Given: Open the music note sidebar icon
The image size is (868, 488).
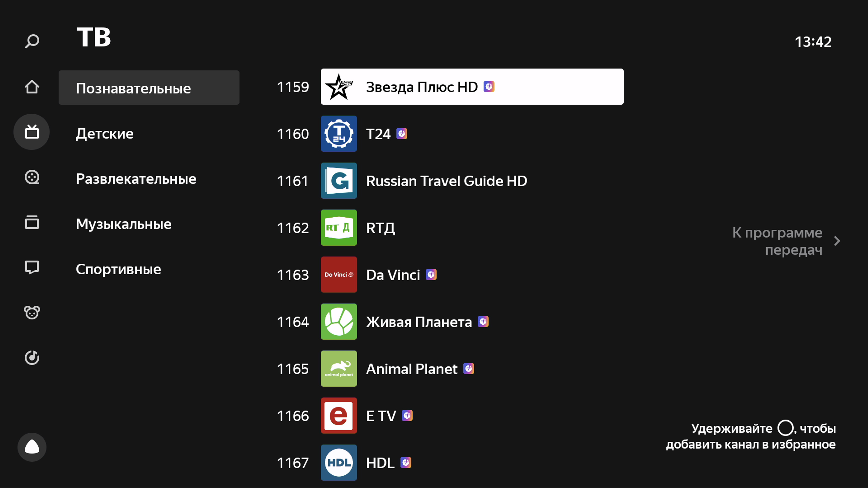Looking at the screenshot, I should point(32,358).
